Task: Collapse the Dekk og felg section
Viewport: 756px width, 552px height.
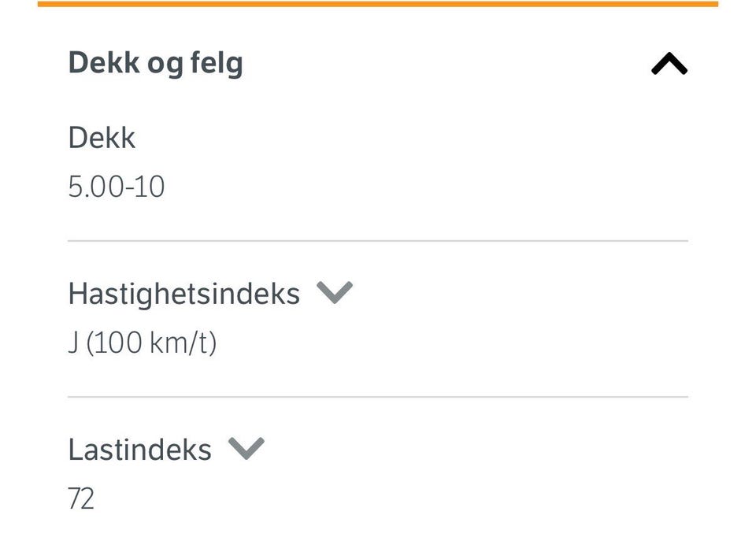Action: 669,64
